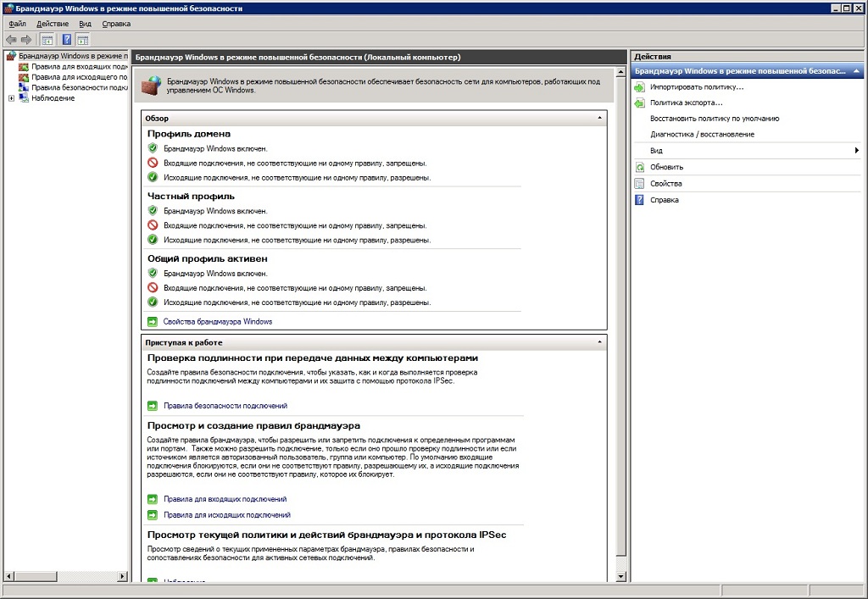Click the properties icon next to Свойства

pyautogui.click(x=639, y=184)
